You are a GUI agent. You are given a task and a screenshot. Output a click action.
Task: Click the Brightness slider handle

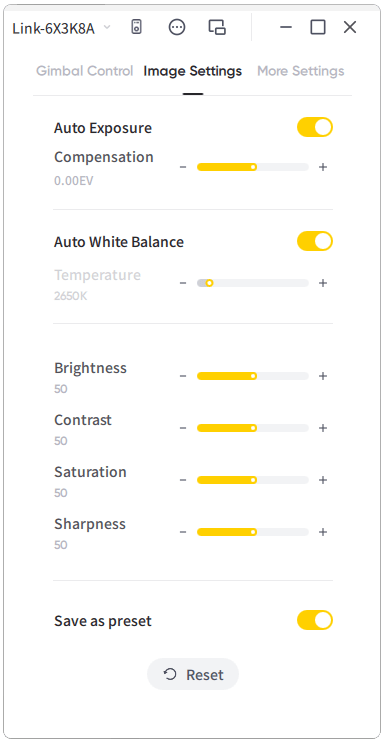pyautogui.click(x=253, y=376)
